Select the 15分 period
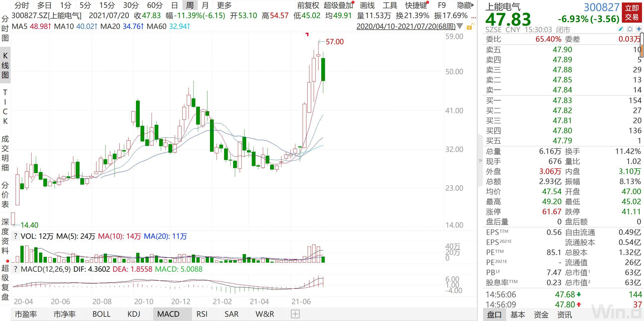 point(107,5)
